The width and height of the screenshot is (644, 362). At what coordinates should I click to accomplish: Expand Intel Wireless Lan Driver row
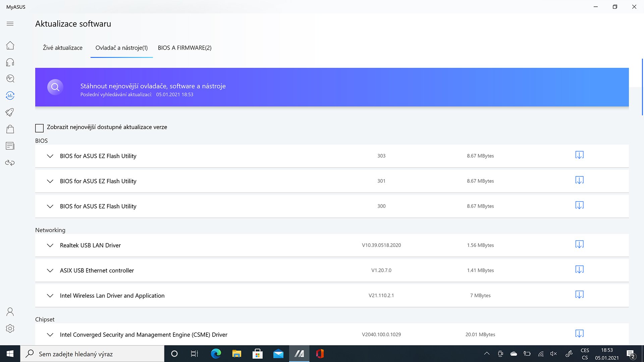50,296
